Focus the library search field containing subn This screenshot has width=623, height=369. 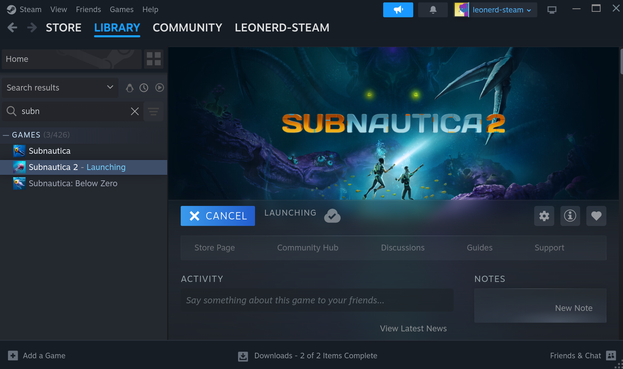tap(74, 111)
